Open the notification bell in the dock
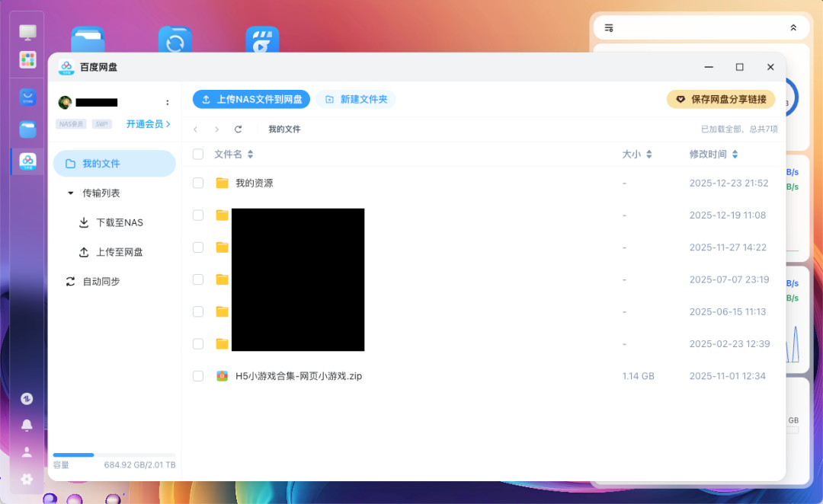This screenshot has width=823, height=504. (26, 425)
